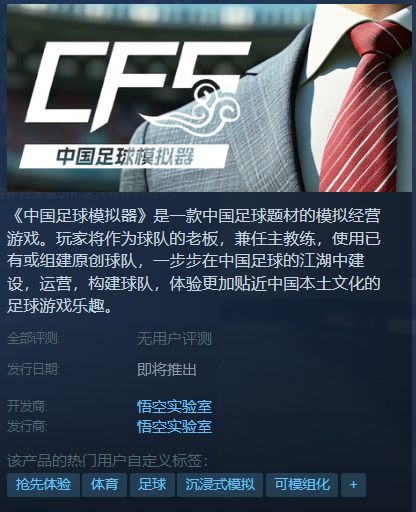This screenshot has width=416, height=512.
Task: Click the 开发商 label
Action: (27, 407)
